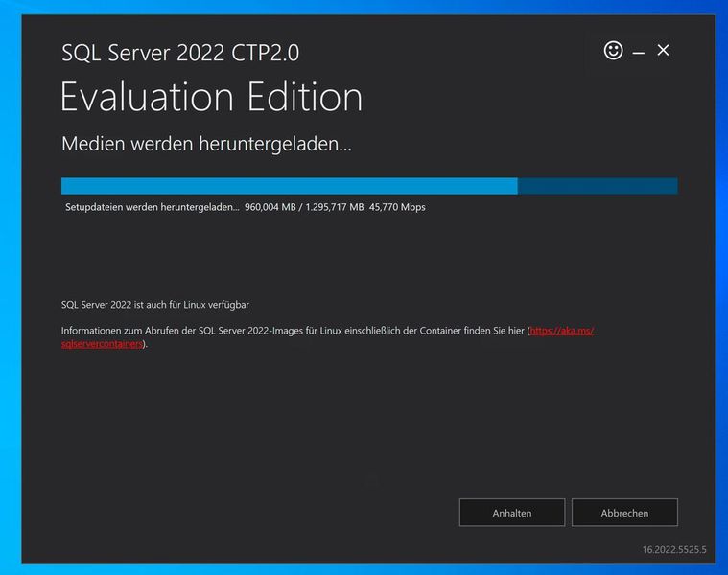
Task: Click the 'Evaluation Edition' title
Action: click(x=211, y=97)
